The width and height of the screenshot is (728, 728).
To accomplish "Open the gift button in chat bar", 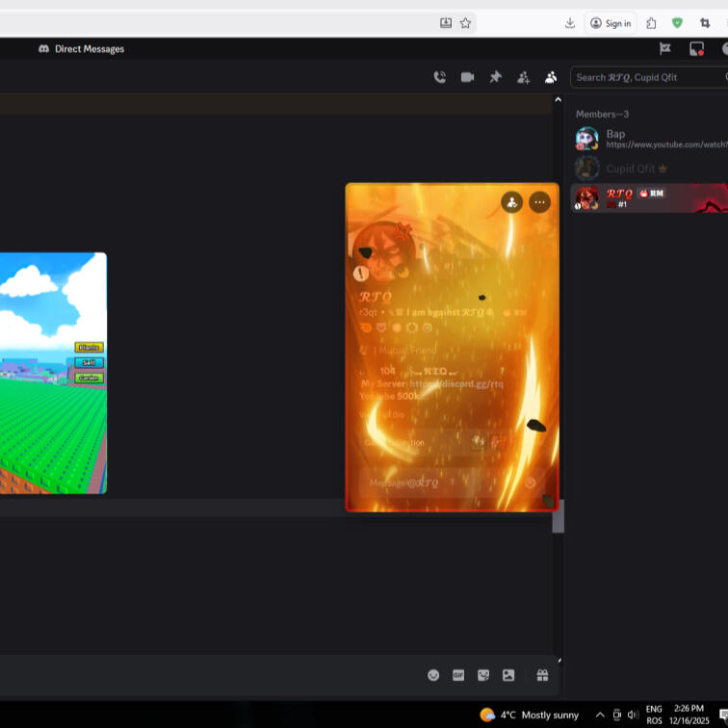I will [x=542, y=675].
